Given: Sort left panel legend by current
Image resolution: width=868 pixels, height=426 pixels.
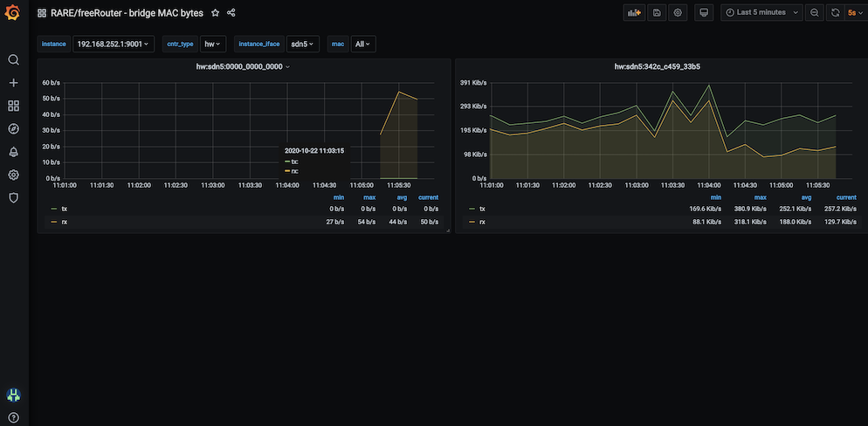Looking at the screenshot, I should coord(429,197).
